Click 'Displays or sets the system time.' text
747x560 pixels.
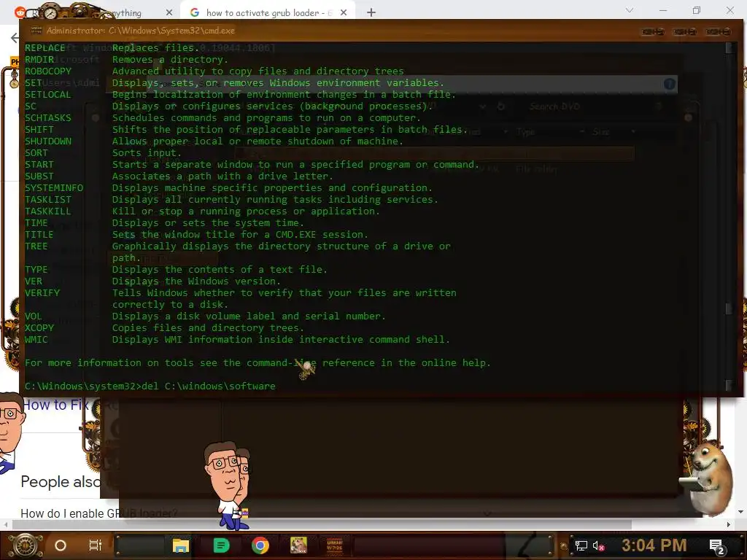tap(208, 223)
